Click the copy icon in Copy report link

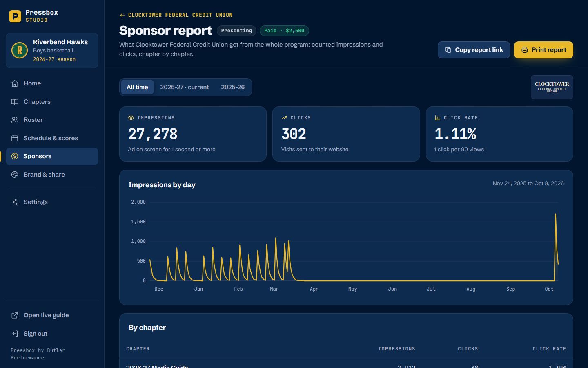[x=448, y=50]
